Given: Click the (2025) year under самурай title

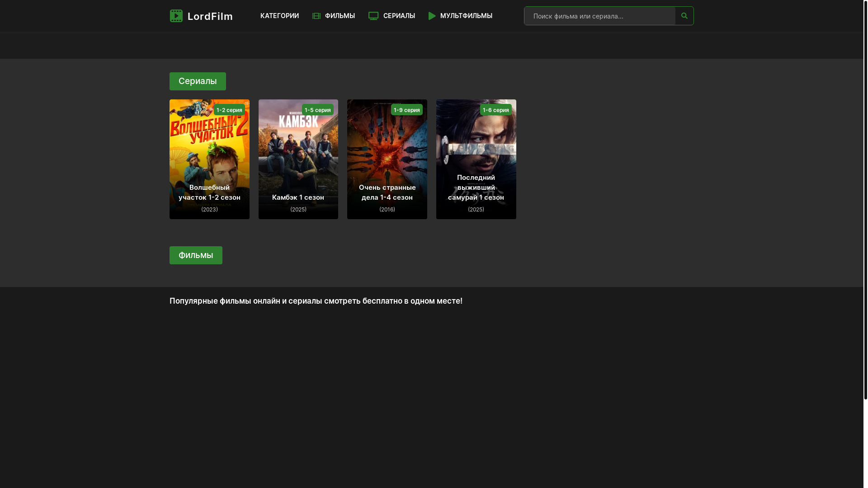Looking at the screenshot, I should 476,210.
